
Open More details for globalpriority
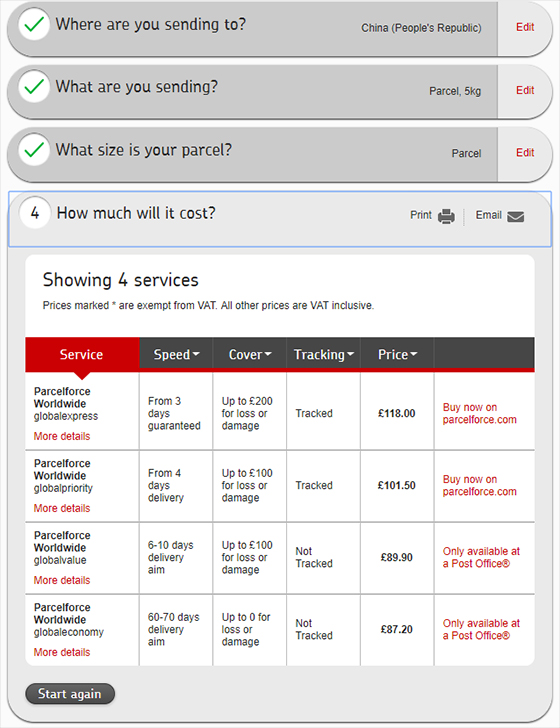tap(62, 508)
